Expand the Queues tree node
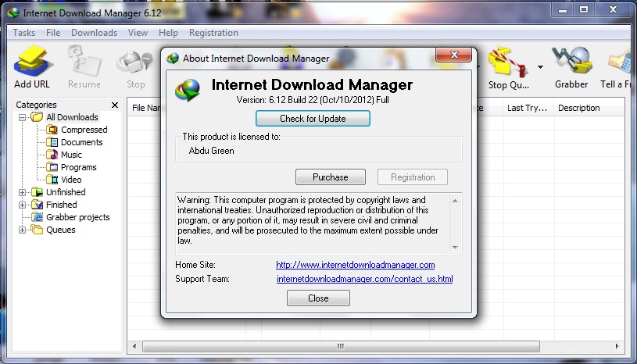 point(23,230)
